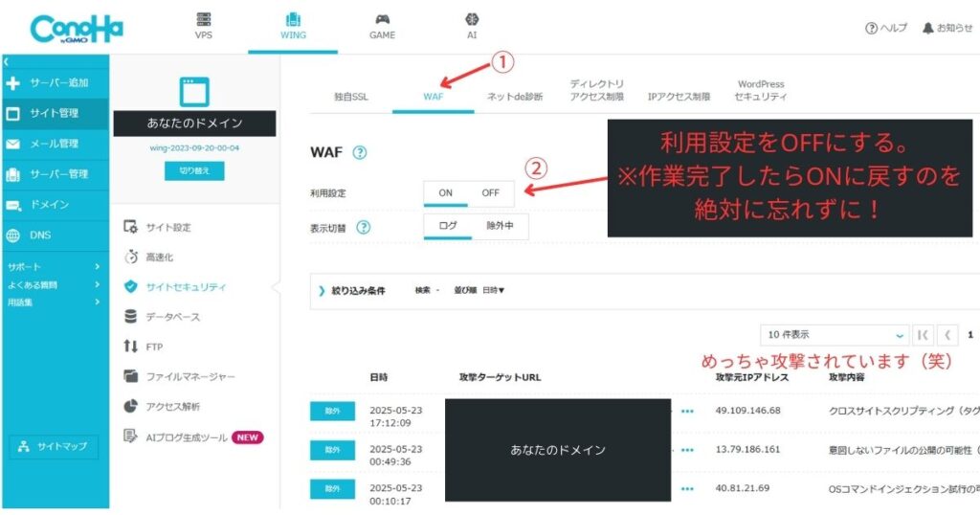Click 除外 for the 00:10:17 log entry
Image resolution: width=980 pixels, height=515 pixels.
click(332, 489)
